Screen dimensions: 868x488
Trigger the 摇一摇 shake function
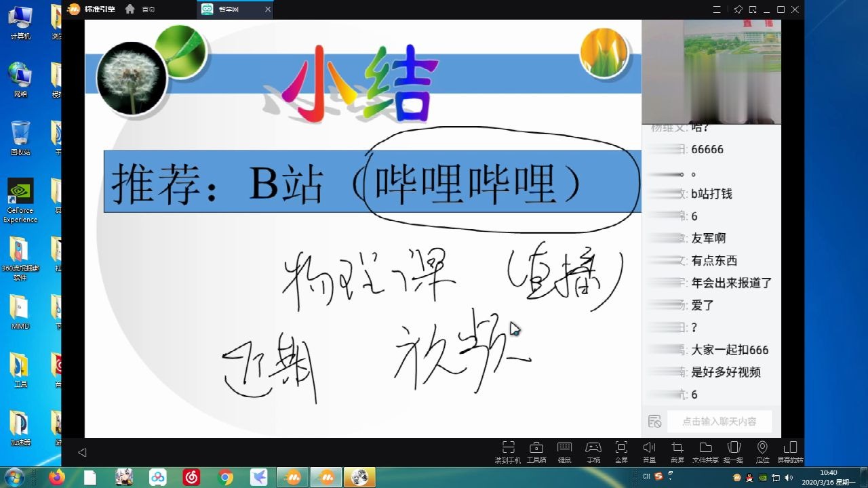coord(733,451)
